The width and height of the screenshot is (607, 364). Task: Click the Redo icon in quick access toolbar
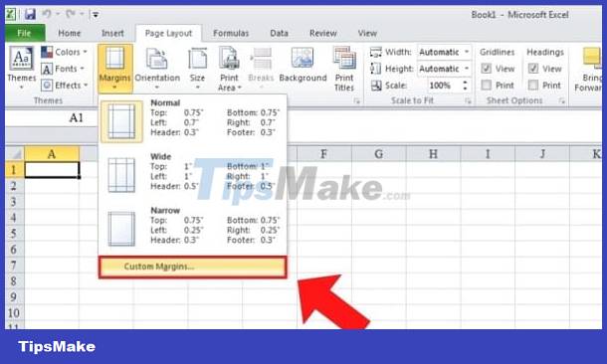[71, 15]
